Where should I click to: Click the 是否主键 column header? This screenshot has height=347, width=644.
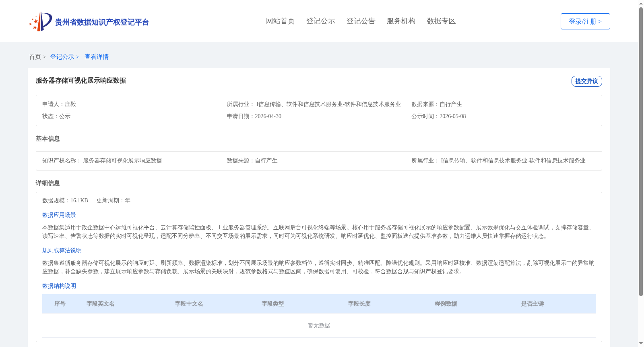[533, 303]
